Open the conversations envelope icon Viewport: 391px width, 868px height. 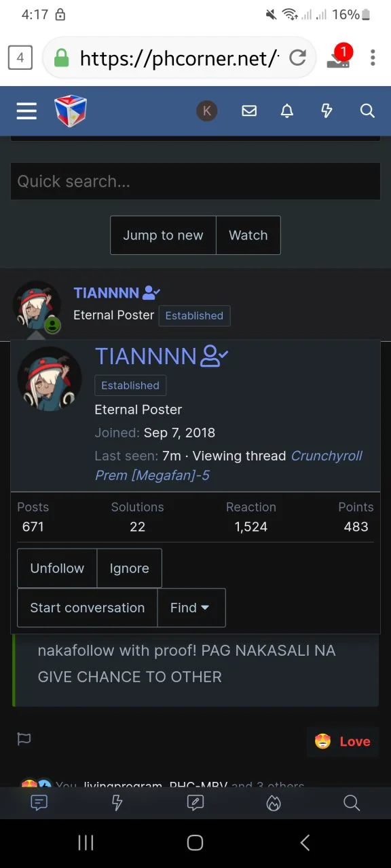(249, 111)
